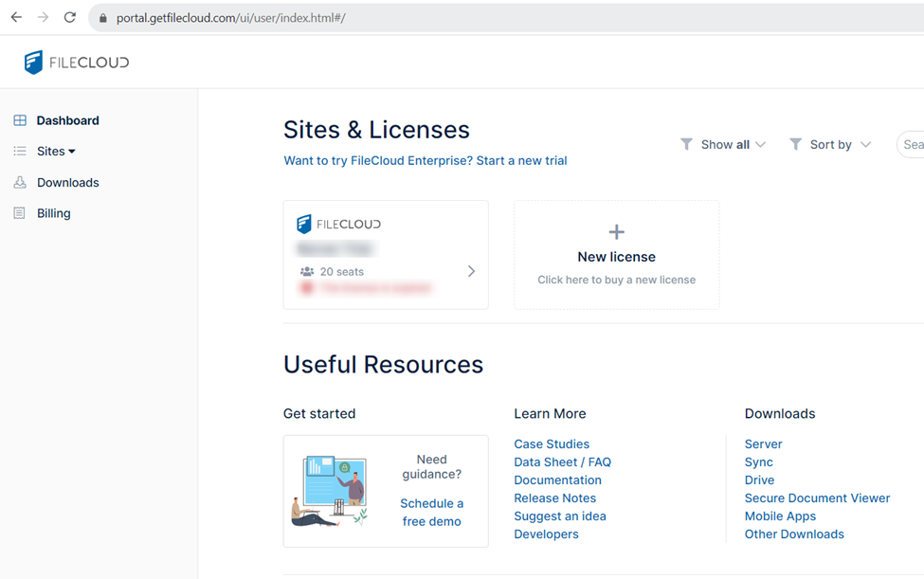924x579 pixels.
Task: Click the plus icon for New license
Action: click(616, 232)
